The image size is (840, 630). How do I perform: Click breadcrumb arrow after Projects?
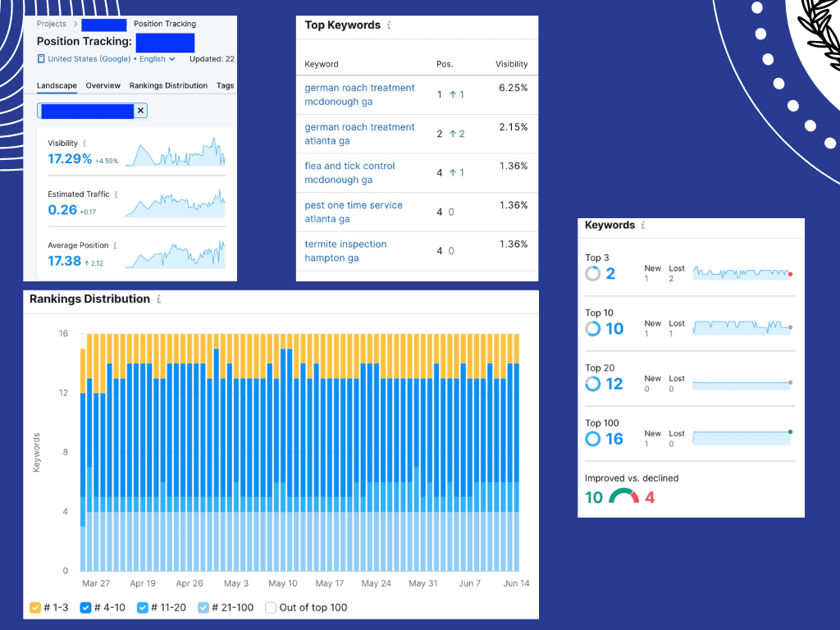pos(75,24)
